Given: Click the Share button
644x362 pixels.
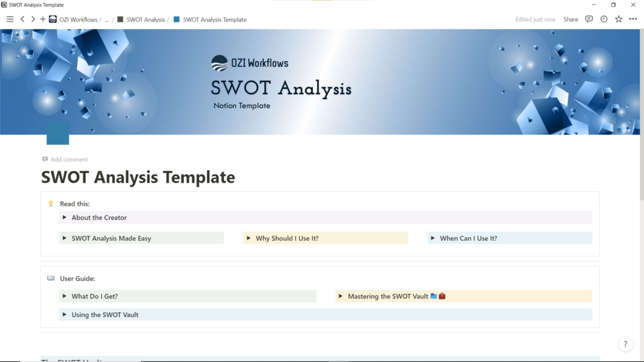Looking at the screenshot, I should point(570,19).
